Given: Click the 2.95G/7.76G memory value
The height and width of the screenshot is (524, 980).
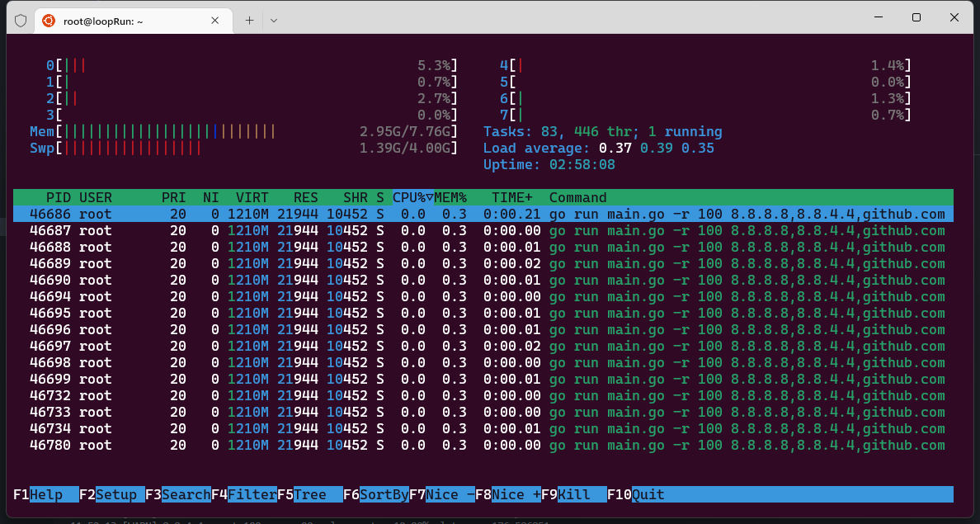Looking at the screenshot, I should point(404,131).
